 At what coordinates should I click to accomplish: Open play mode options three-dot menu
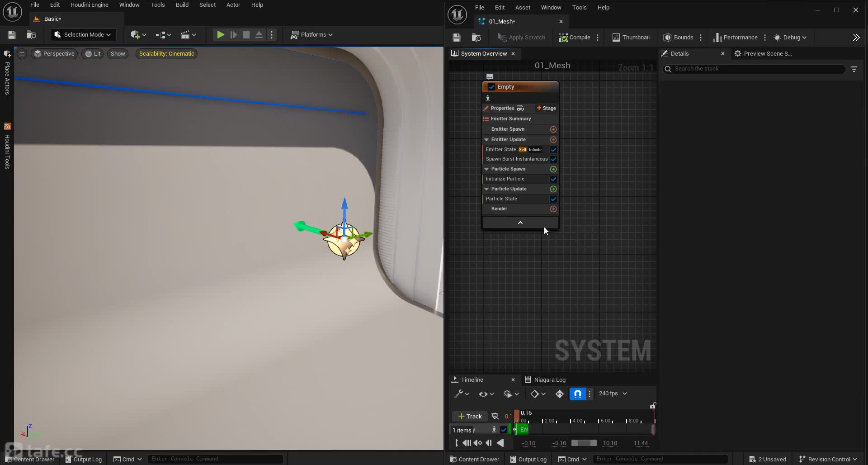tap(272, 35)
